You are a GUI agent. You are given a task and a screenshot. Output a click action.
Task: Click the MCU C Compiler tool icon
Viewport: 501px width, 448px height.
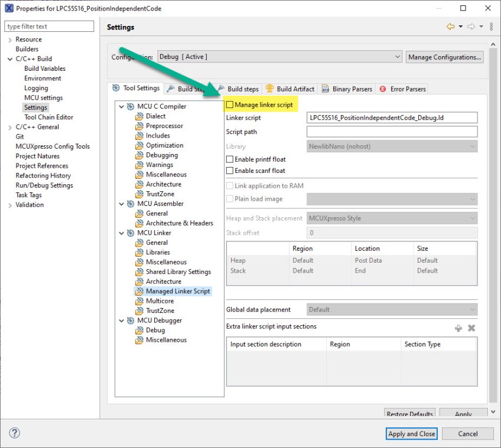[131, 107]
